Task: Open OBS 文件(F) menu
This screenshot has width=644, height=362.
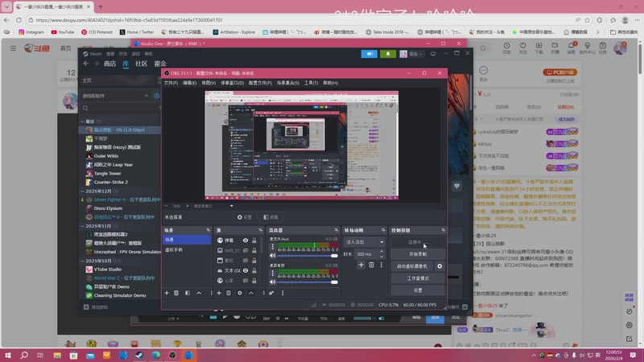Action: (x=171, y=83)
